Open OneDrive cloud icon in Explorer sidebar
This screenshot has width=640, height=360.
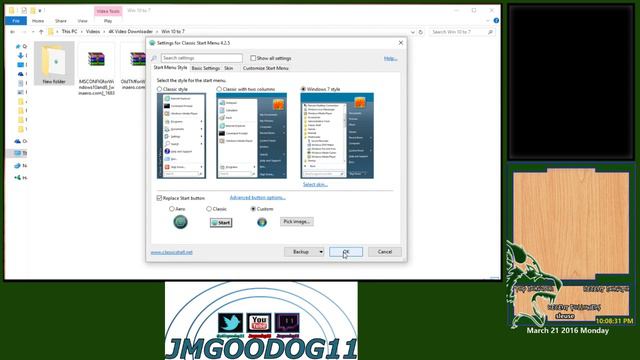click(18, 141)
